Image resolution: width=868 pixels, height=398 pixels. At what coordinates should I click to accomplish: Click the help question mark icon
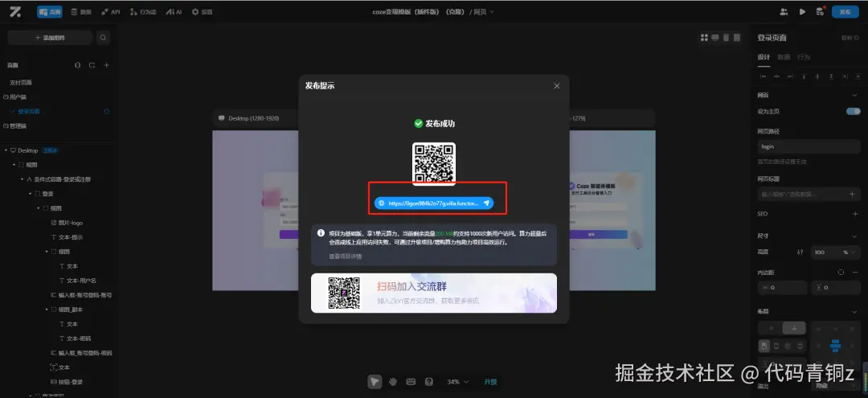428,381
